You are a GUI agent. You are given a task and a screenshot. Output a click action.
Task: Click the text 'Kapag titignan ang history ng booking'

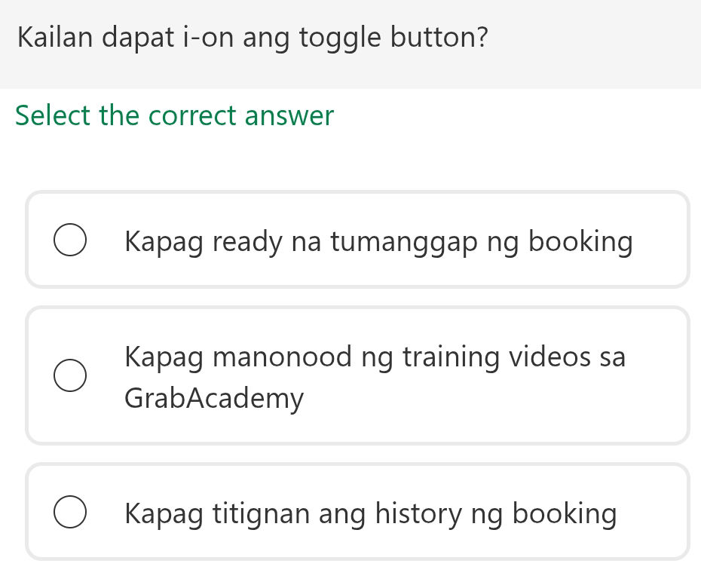370,513
